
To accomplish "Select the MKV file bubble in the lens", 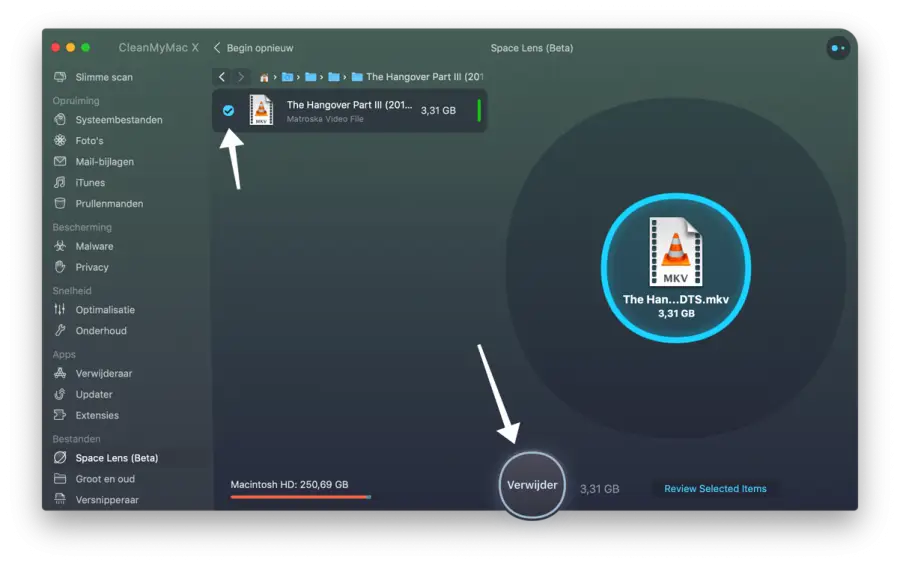I will pos(676,268).
